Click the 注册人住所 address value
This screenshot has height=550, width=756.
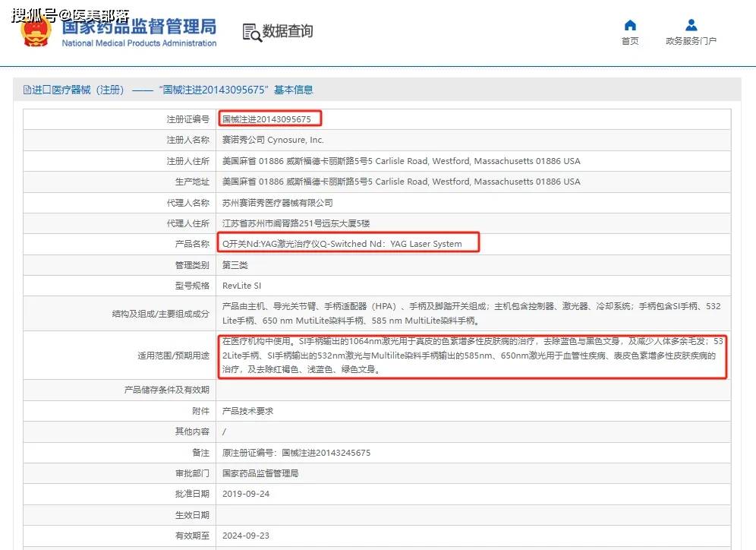[x=401, y=161]
